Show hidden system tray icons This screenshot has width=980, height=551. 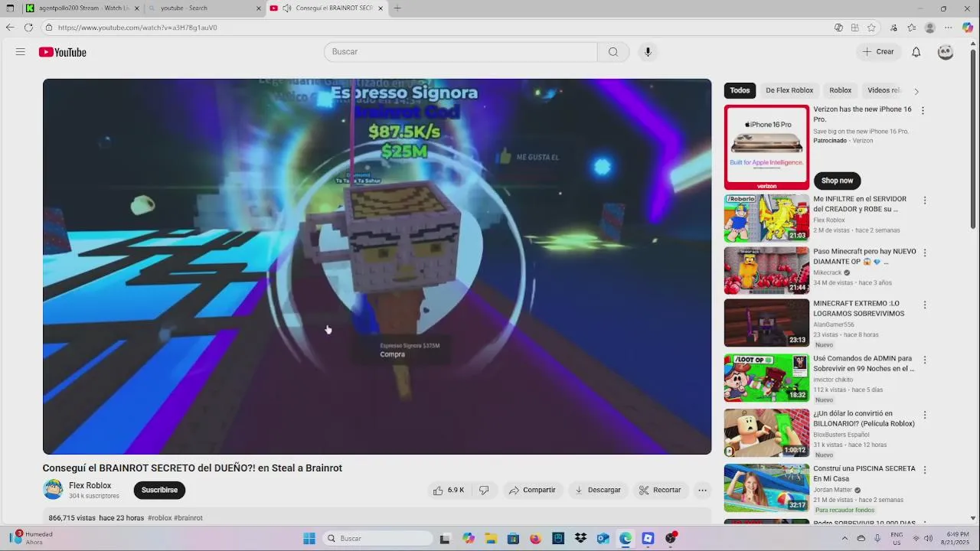pyautogui.click(x=845, y=539)
